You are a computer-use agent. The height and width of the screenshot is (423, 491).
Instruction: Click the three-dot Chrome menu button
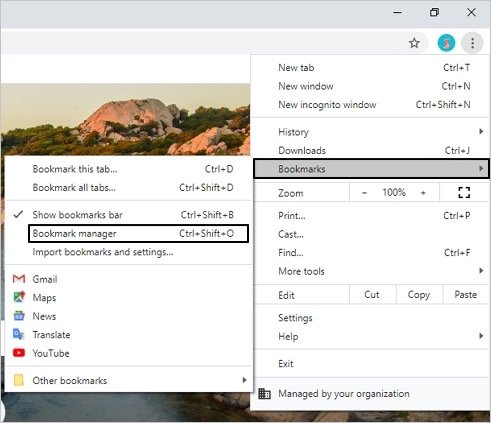point(472,43)
